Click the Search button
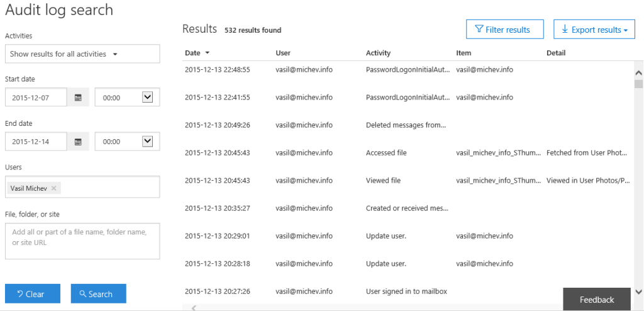644x311 pixels. click(x=99, y=294)
